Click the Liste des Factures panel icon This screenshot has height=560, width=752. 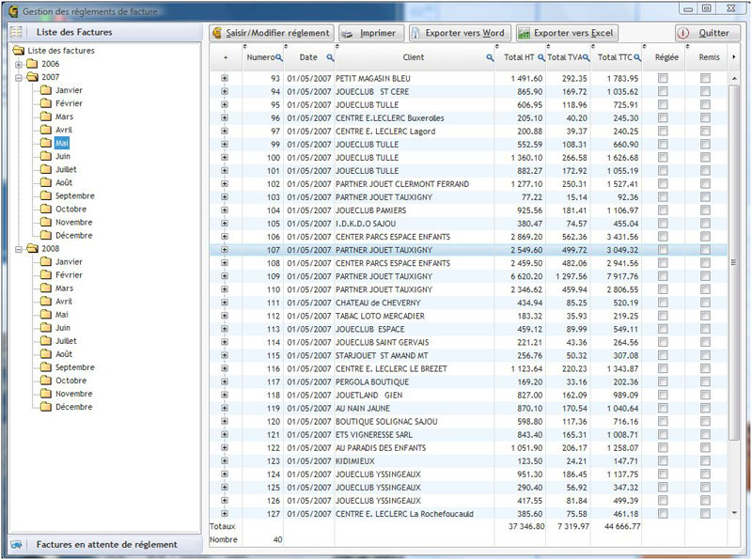(16, 32)
